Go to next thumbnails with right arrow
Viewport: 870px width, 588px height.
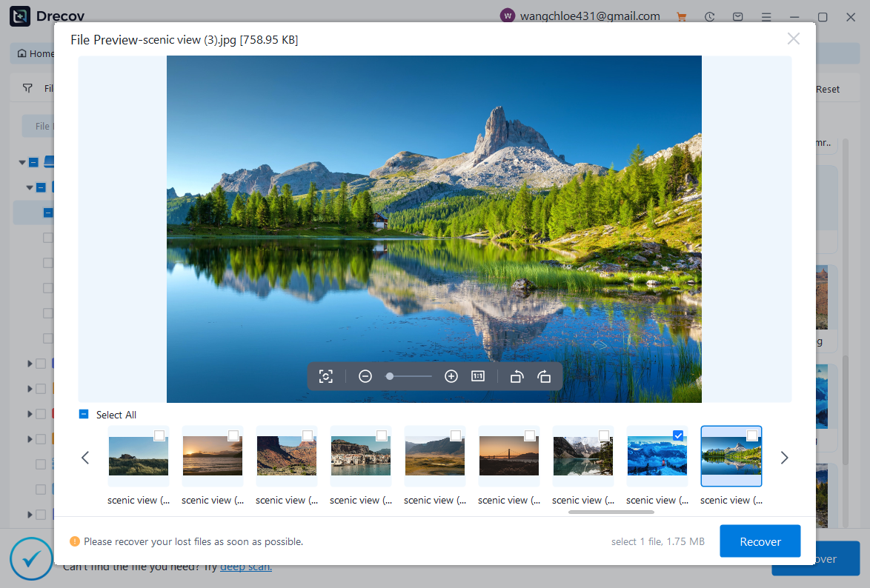(784, 458)
